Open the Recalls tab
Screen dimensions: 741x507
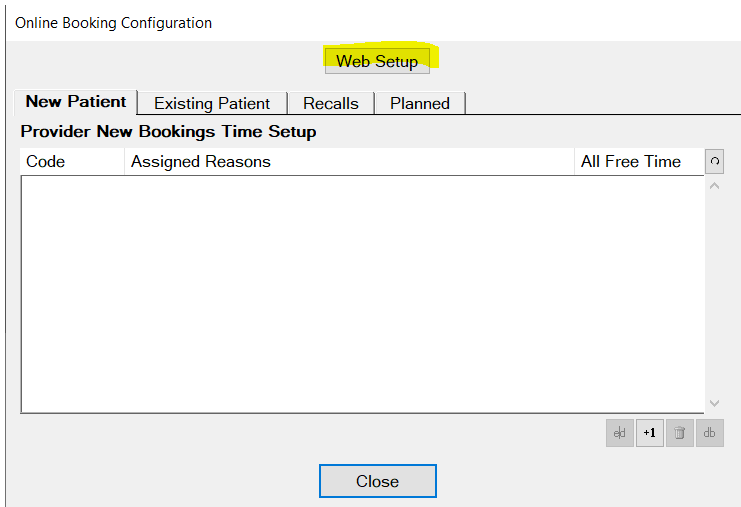(x=331, y=103)
